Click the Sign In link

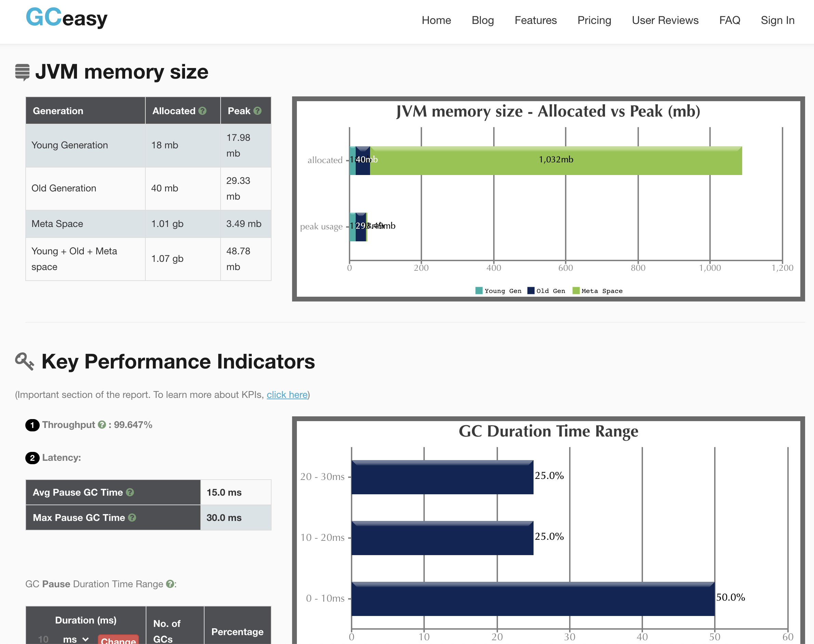777,21
